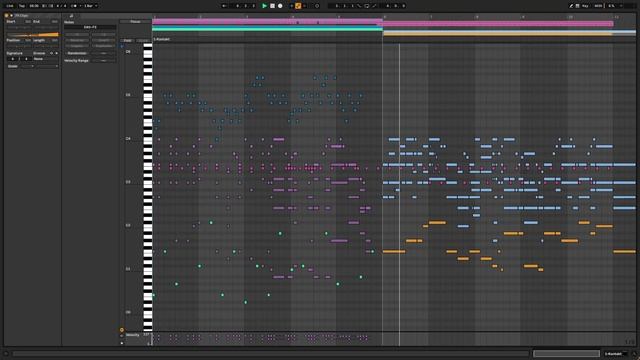Click the Tap tempo button
Screen dimensions: 640x360
(x=22, y=6)
